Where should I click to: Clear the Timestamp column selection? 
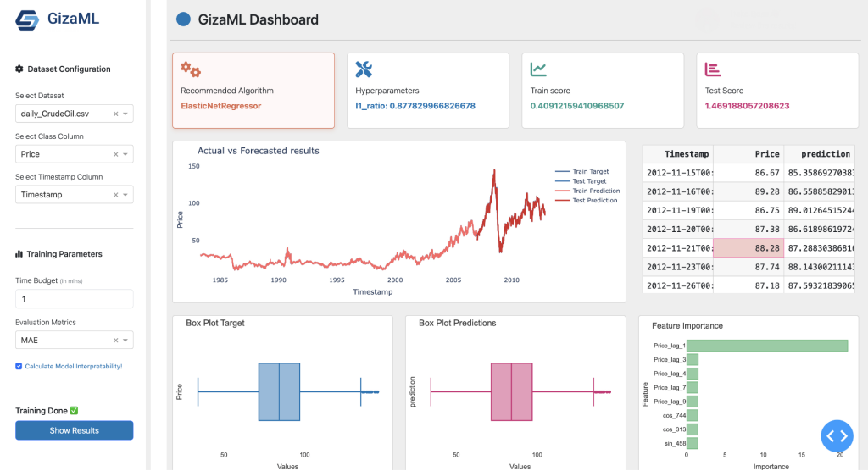tap(115, 194)
